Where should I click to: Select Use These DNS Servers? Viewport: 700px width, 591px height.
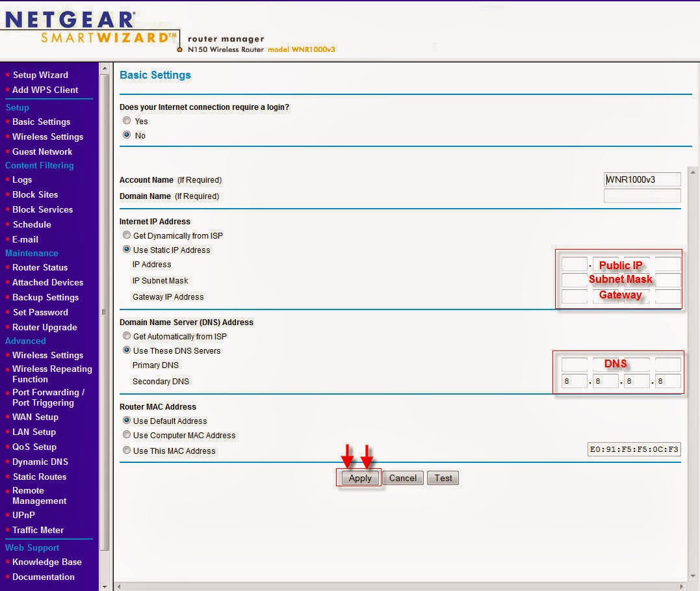point(127,350)
